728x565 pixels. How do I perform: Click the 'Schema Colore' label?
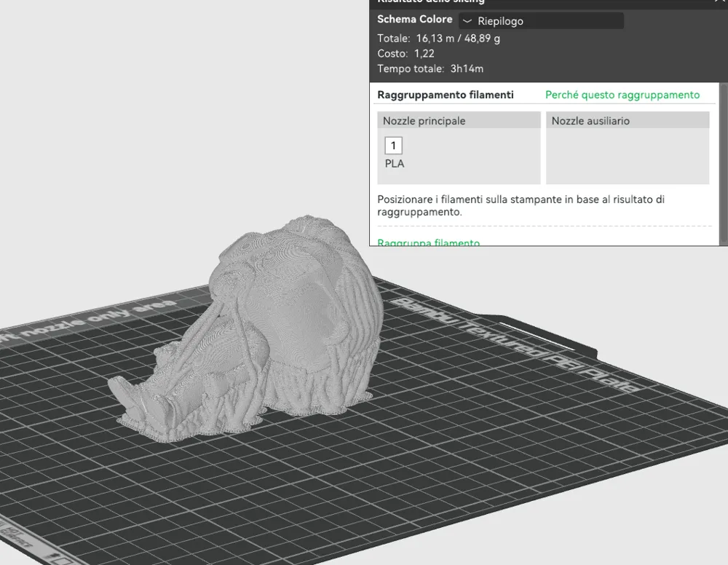[415, 19]
